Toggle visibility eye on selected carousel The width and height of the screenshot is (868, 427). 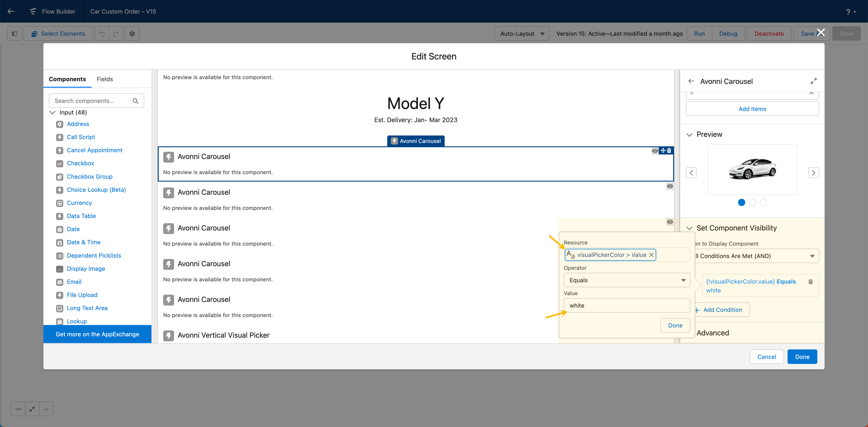[655, 151]
